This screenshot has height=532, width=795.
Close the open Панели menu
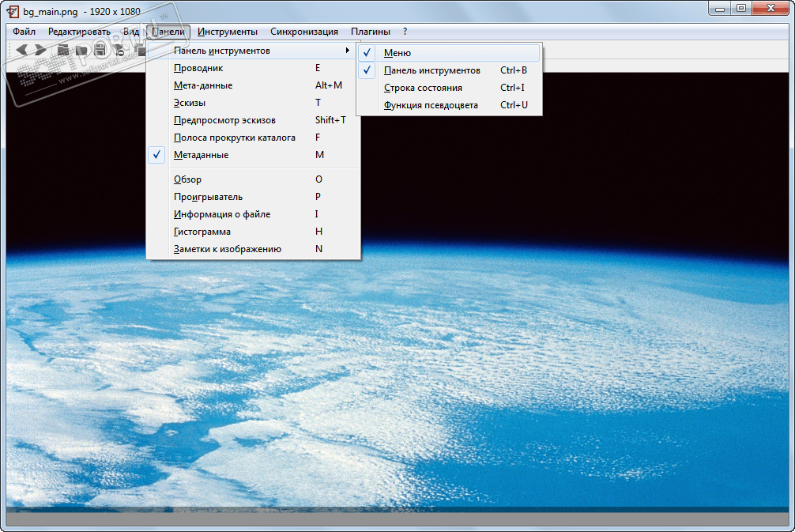[168, 32]
